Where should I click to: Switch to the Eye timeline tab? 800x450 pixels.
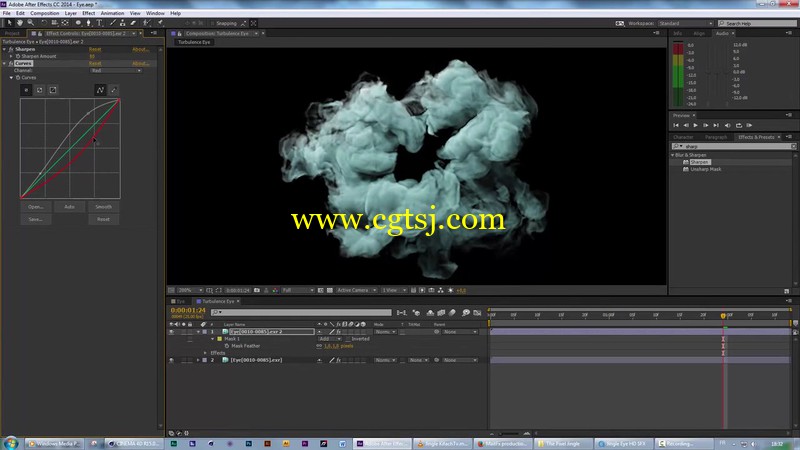[181, 302]
